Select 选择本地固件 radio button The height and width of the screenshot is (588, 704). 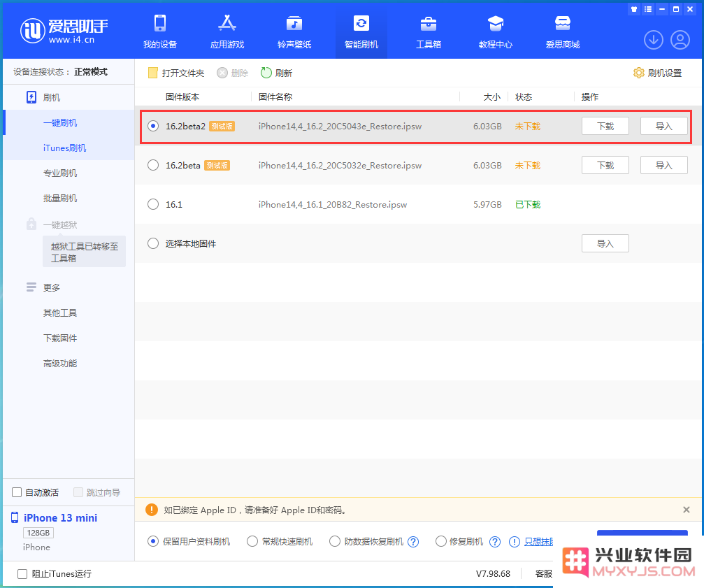coord(153,243)
